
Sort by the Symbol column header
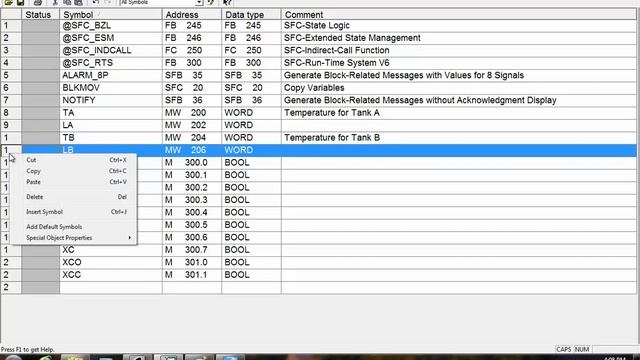(x=111, y=15)
